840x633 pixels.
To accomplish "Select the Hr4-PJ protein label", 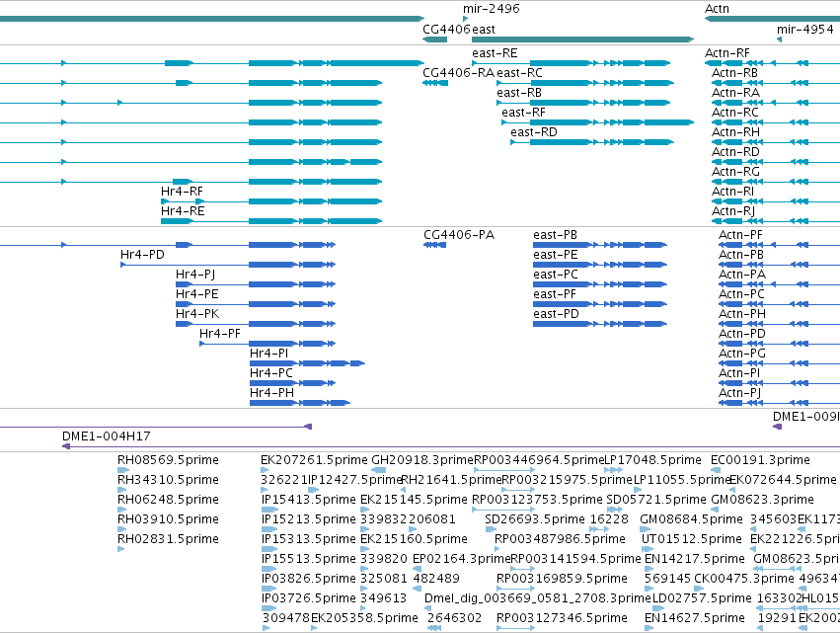I will (x=195, y=275).
